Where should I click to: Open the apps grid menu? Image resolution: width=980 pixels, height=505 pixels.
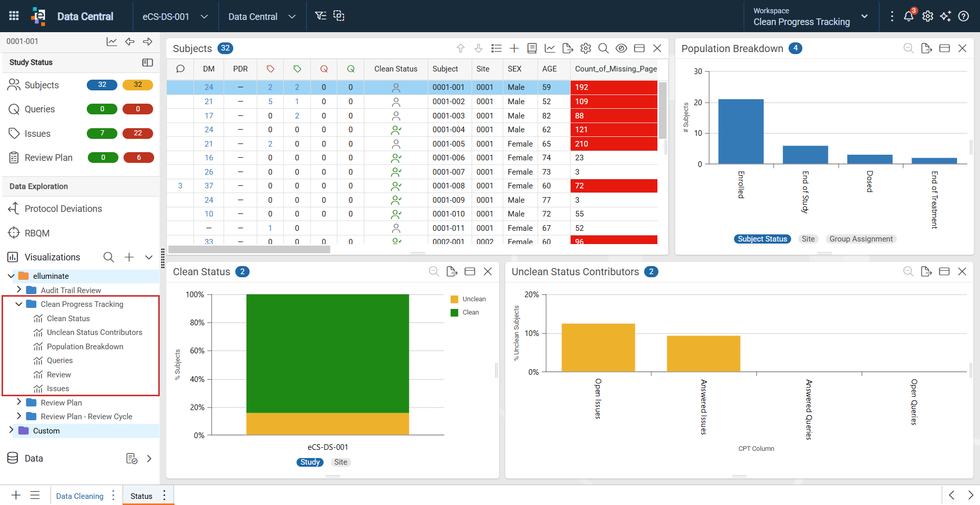coord(14,16)
